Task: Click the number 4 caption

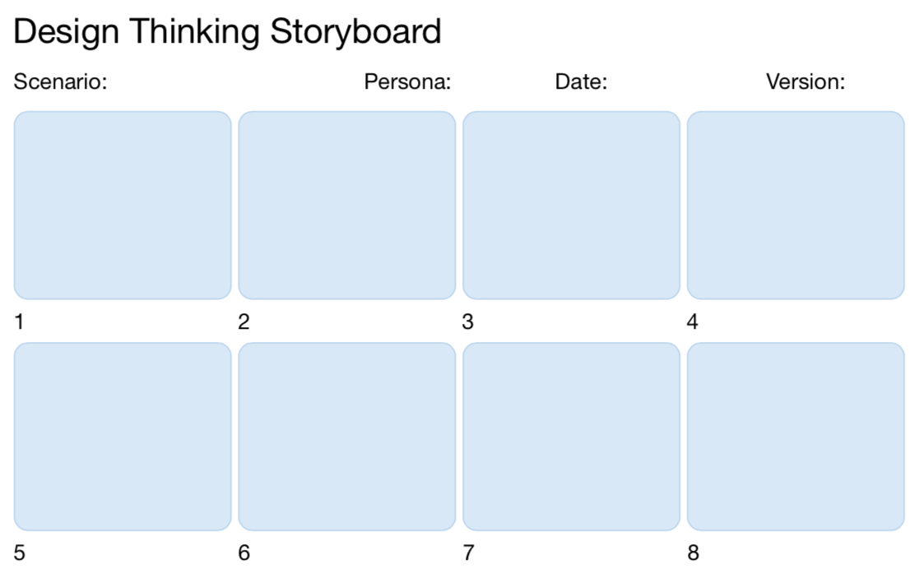Action: point(693,322)
